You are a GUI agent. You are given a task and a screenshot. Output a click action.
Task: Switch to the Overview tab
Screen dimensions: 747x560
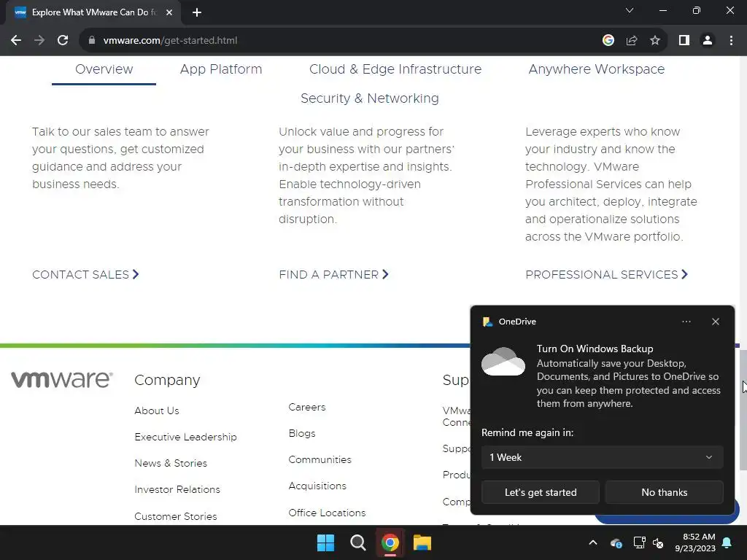pyautogui.click(x=104, y=69)
